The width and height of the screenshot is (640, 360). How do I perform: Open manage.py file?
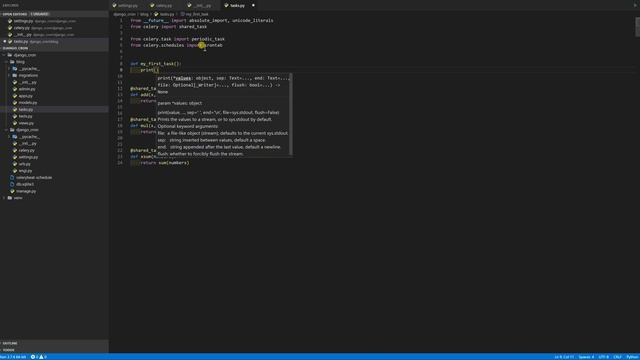(x=26, y=191)
